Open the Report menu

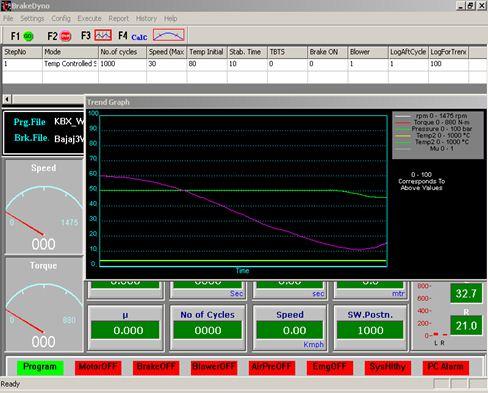pos(118,19)
